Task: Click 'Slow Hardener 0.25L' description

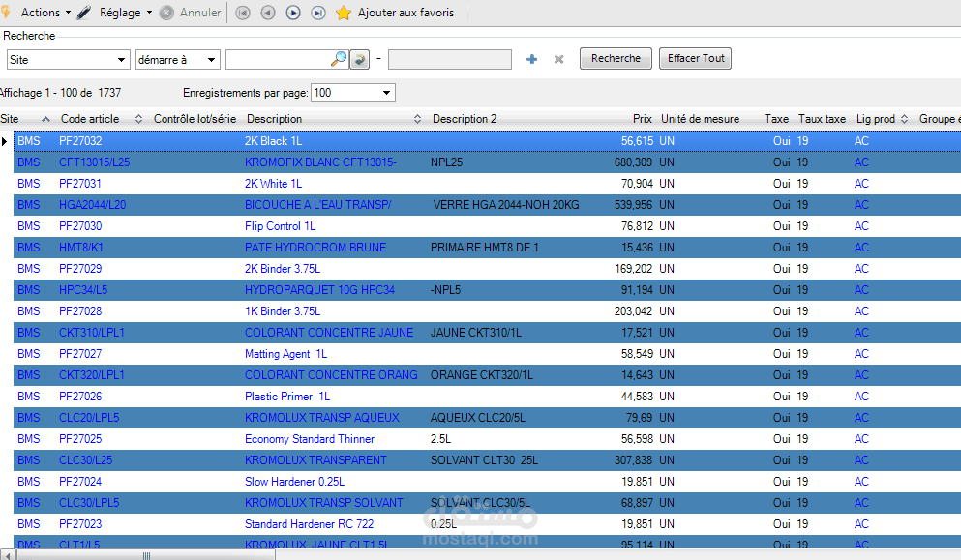Action: pyautogui.click(x=295, y=482)
